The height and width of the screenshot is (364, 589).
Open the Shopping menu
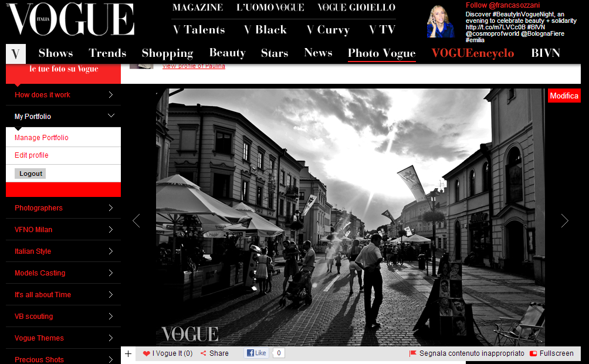click(x=168, y=54)
